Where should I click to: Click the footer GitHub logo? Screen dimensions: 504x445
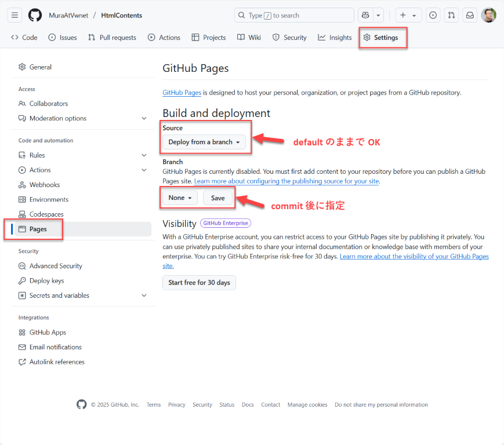(82, 404)
